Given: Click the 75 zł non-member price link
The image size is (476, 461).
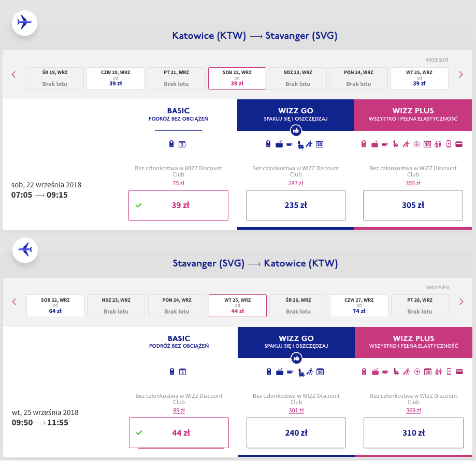Looking at the screenshot, I should click(x=179, y=183).
